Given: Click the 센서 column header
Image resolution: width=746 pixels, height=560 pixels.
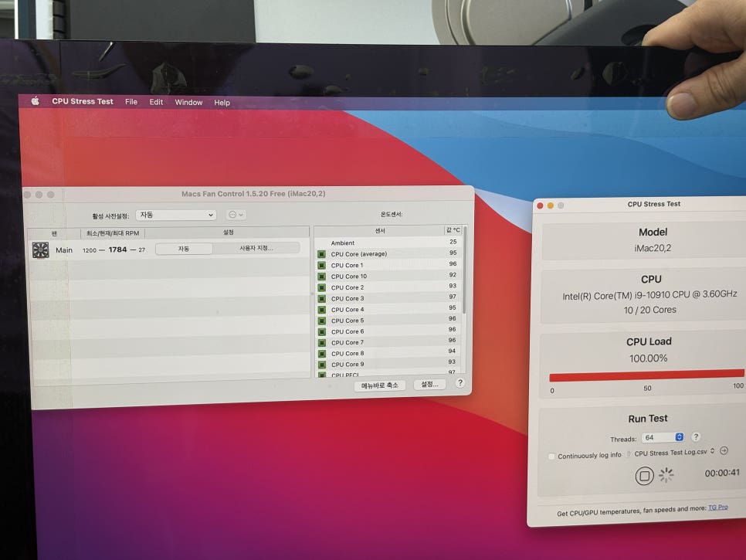Looking at the screenshot, I should pyautogui.click(x=380, y=231).
